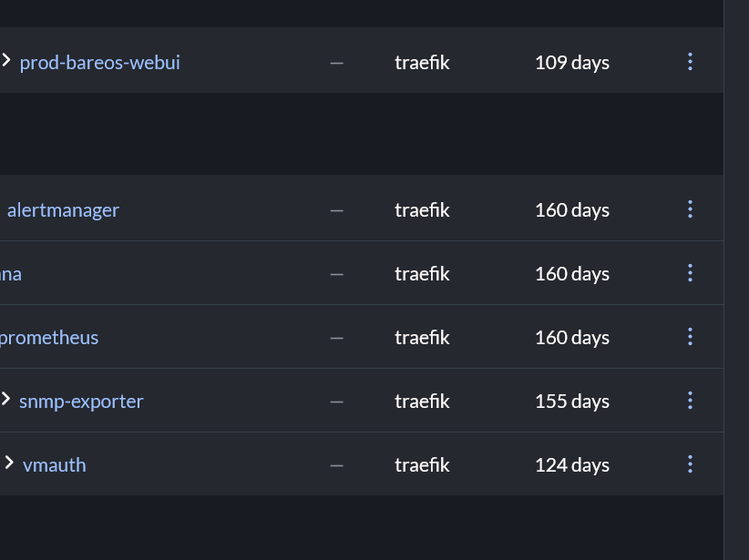
Task: Open the alertmanager link
Action: [x=63, y=209]
